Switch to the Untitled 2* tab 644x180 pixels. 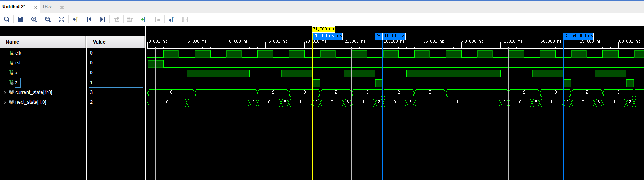tap(14, 7)
